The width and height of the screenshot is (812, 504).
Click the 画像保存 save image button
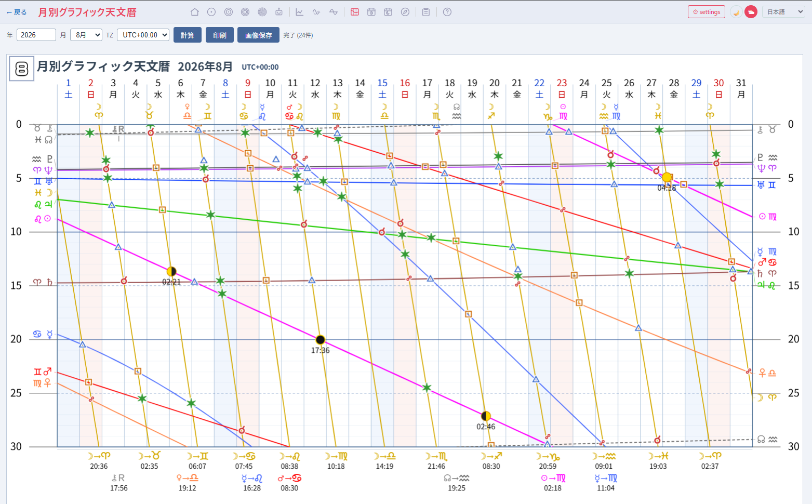[258, 35]
